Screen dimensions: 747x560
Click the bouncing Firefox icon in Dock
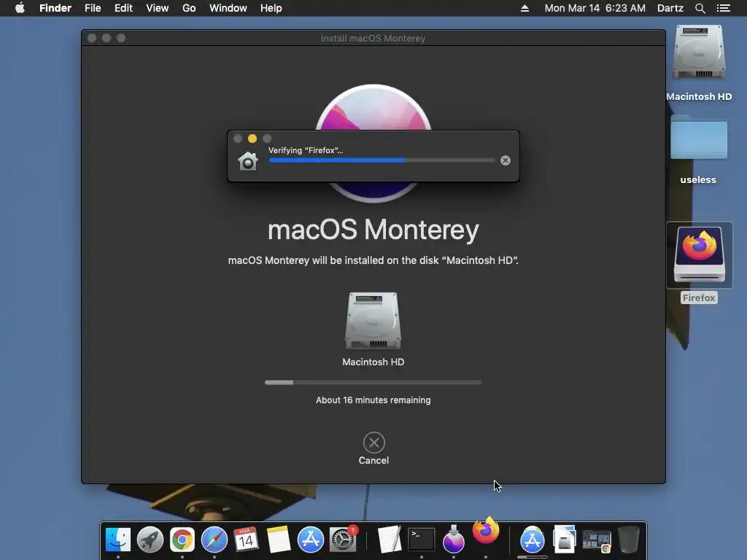486,531
